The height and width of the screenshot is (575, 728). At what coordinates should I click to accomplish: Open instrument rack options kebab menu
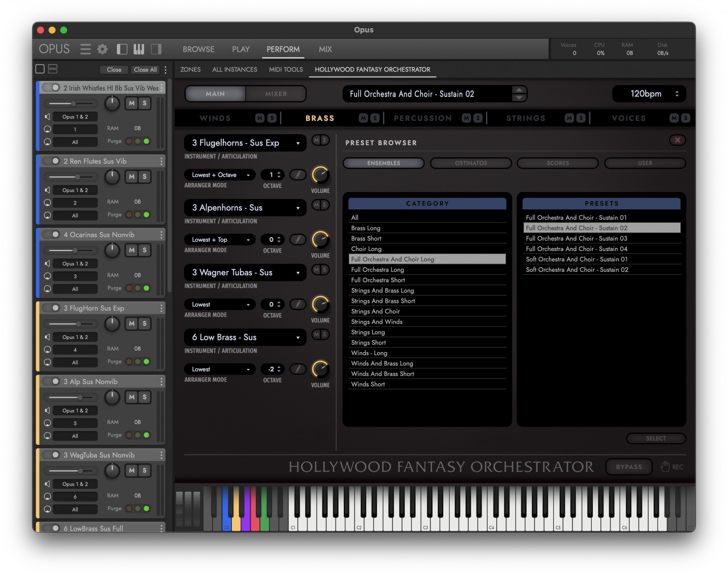tap(165, 70)
